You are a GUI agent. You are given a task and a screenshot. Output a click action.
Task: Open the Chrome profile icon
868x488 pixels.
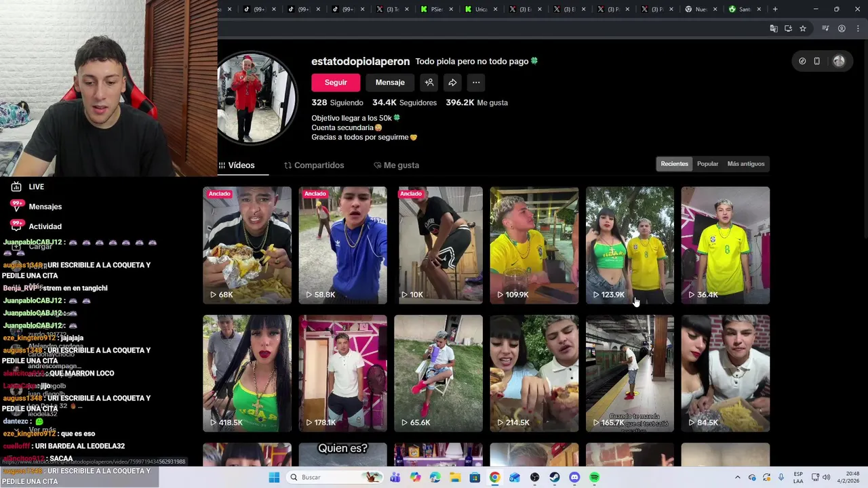[x=842, y=28]
